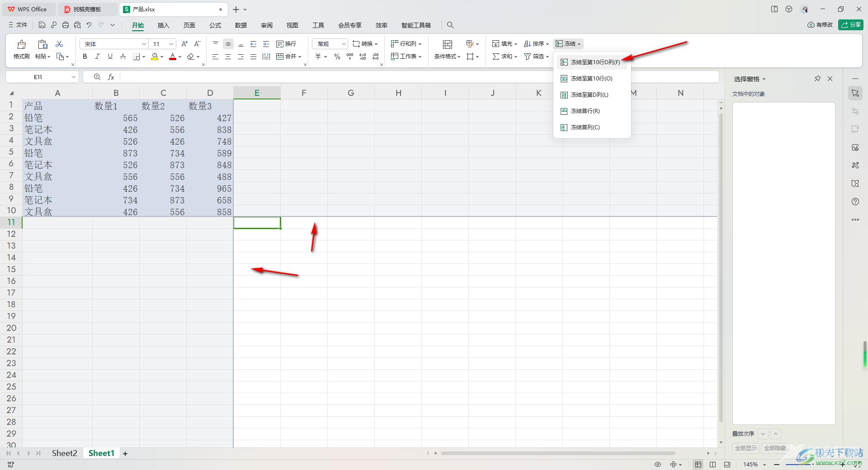Click the increase indent icon

[x=266, y=44]
